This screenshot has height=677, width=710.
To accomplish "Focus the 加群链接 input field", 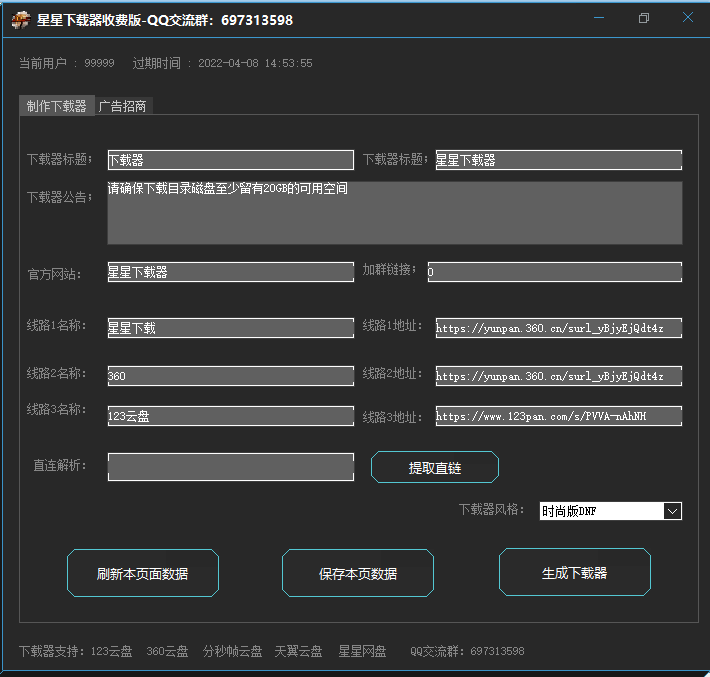I will click(x=555, y=272).
